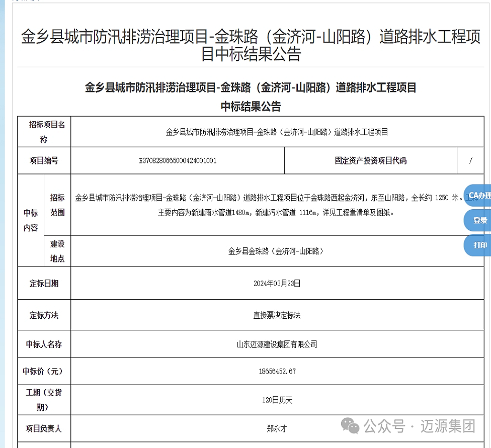Screen dimensions: 491x448
Task: Click the CA办理 floating button
Action: (477, 196)
